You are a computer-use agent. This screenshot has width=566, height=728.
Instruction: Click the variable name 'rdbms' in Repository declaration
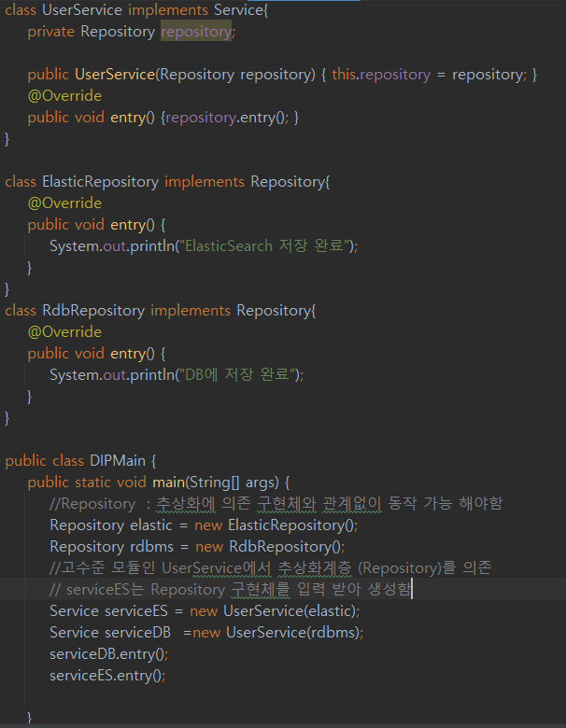[x=151, y=546]
